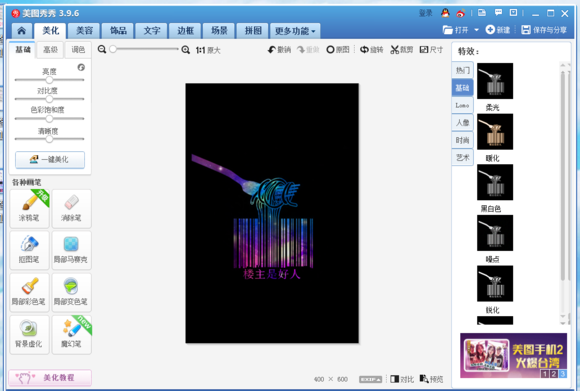
Task: Expand the arrow next to 打开
Action: (x=476, y=30)
